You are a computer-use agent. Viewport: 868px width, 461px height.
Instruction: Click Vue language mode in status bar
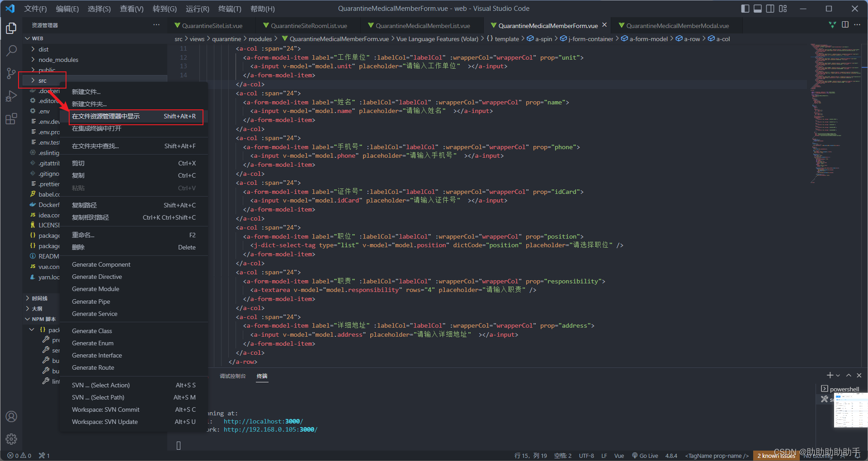[x=619, y=456]
